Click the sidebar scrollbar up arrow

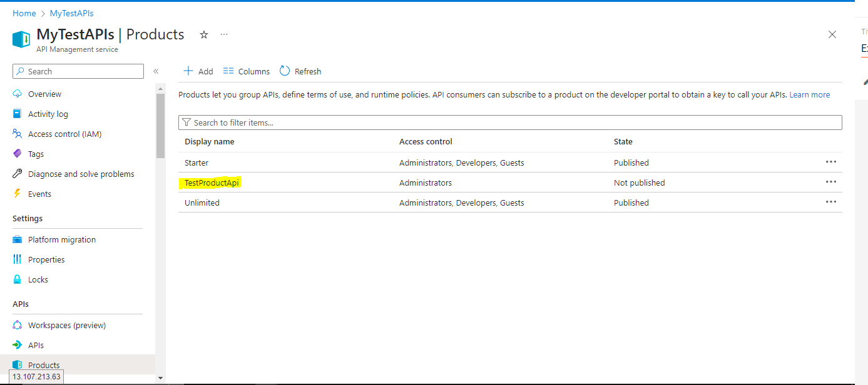(x=160, y=89)
